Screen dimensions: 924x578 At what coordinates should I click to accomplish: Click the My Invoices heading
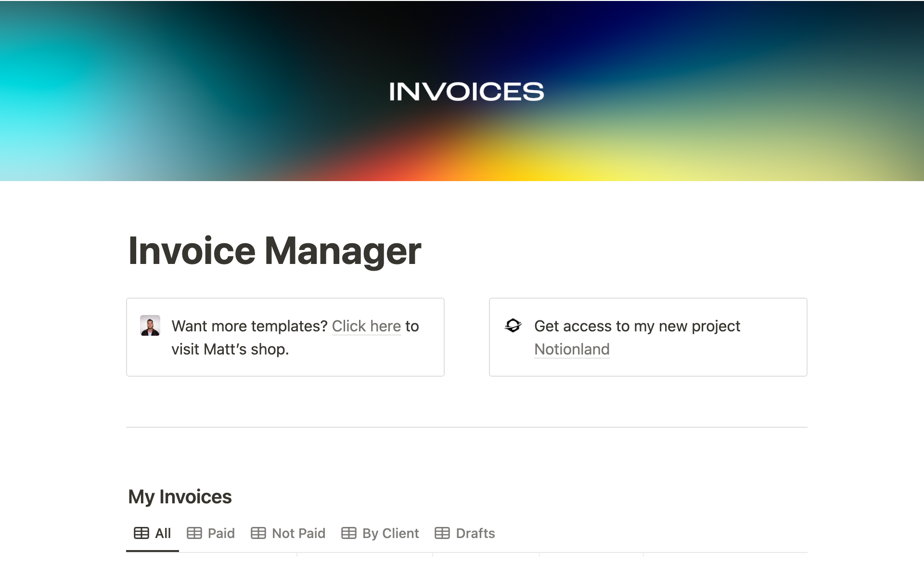(180, 497)
